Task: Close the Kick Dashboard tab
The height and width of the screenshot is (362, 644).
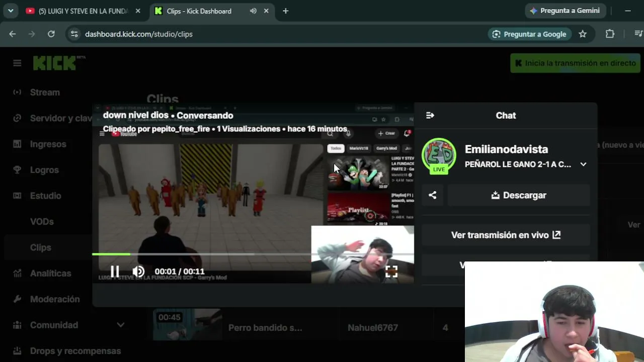Action: click(266, 11)
